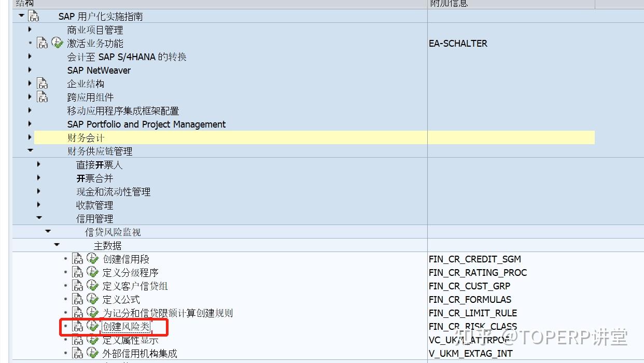Image resolution: width=644 pixels, height=363 pixels.
Task: Expand the 财务会计 tree node
Action: (30, 137)
